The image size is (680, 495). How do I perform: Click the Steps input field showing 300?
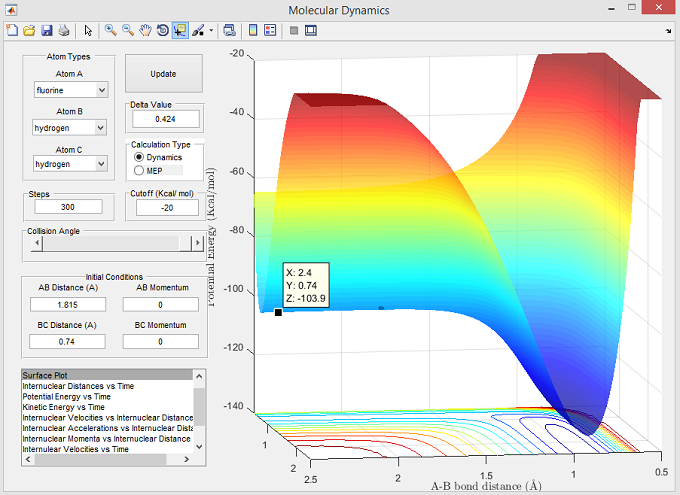coord(68,207)
